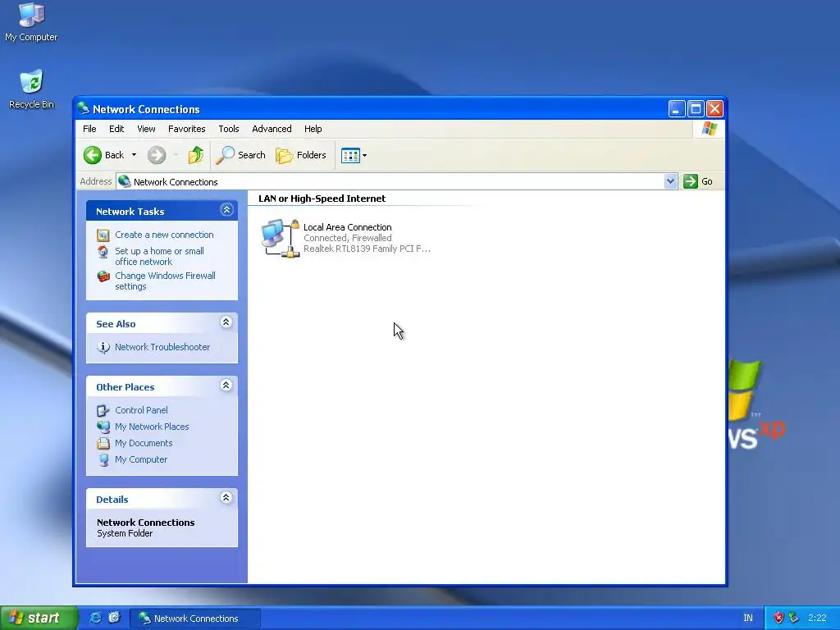Open the File menu
840x630 pixels.
(89, 129)
